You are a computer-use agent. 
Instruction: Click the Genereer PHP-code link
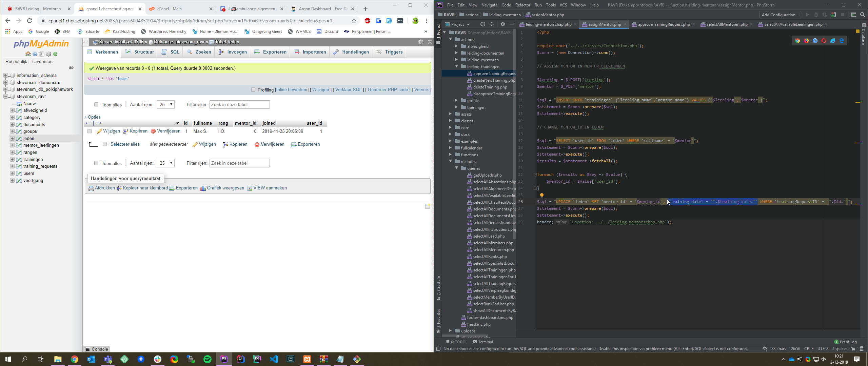click(x=388, y=90)
